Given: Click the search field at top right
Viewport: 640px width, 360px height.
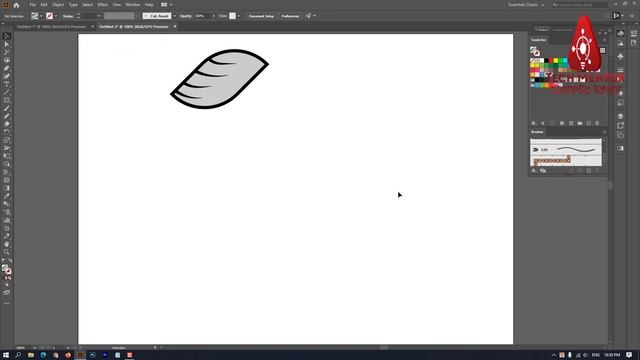Looking at the screenshot, I should (580, 5).
